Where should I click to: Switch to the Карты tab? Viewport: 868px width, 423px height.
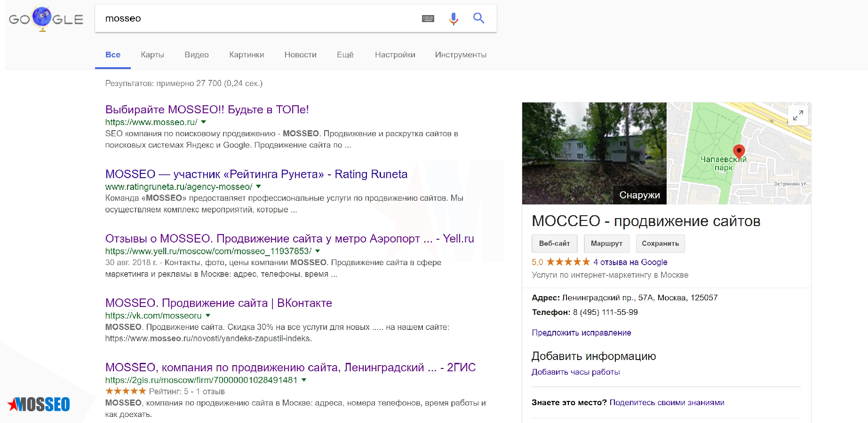(152, 55)
